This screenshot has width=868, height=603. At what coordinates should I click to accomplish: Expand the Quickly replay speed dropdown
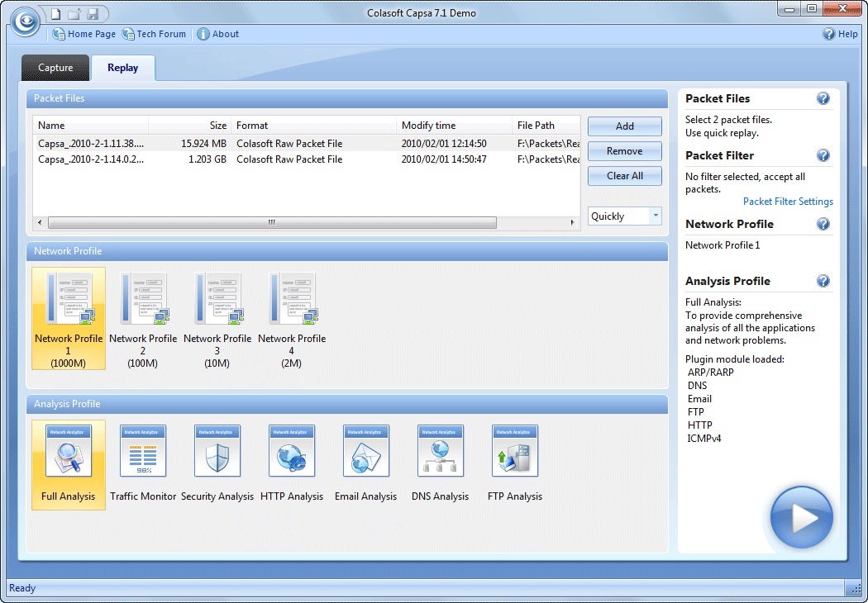click(x=656, y=216)
